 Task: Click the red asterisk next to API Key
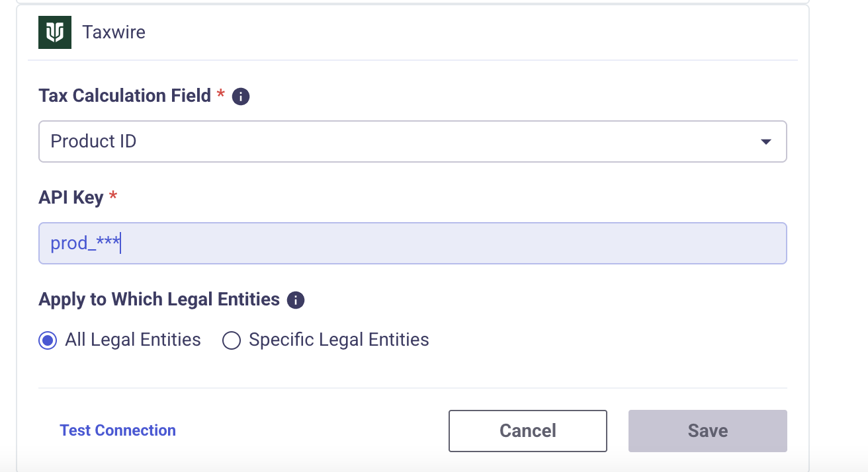point(113,196)
